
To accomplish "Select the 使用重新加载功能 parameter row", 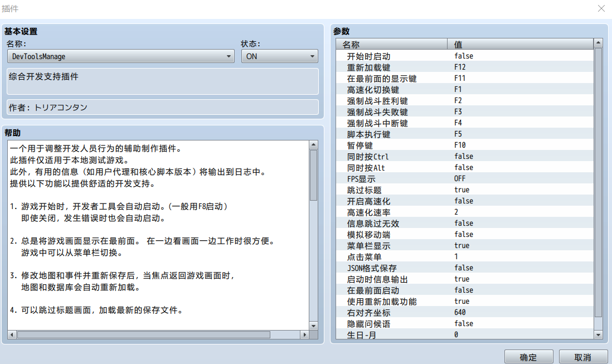I will point(464,302).
